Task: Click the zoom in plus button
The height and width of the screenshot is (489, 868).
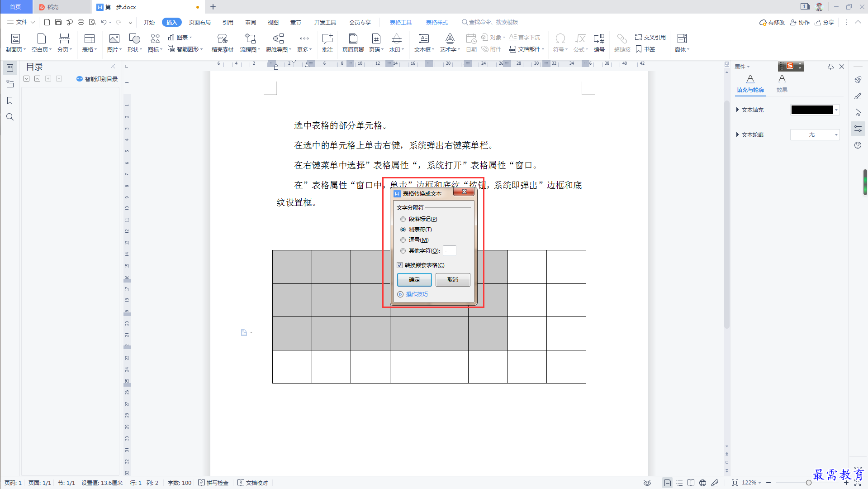Action: coord(846,483)
